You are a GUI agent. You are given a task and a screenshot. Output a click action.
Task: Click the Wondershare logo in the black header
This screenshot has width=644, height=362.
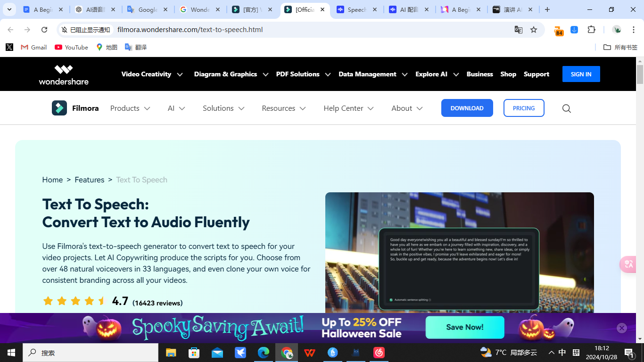(64, 74)
